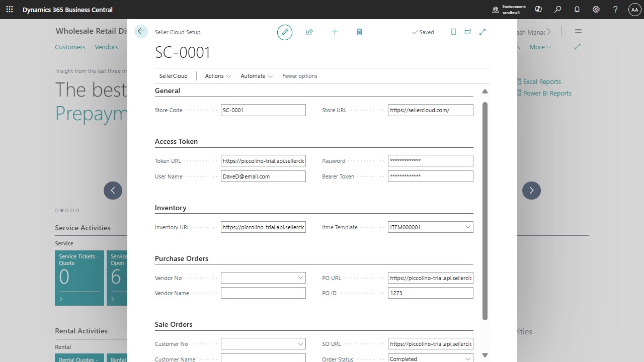Click the Bearer Token field
Image resolution: width=644 pixels, height=362 pixels.
coord(431,176)
